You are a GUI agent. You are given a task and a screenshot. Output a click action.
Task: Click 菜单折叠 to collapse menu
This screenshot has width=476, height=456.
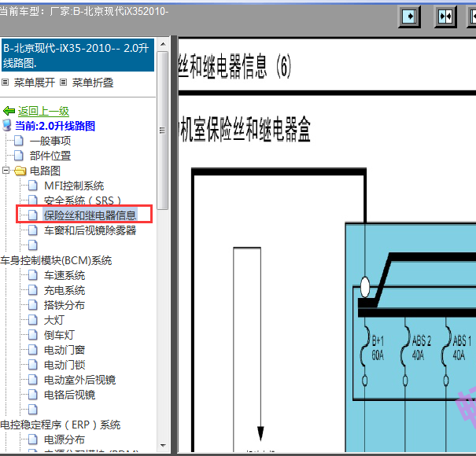(x=93, y=83)
